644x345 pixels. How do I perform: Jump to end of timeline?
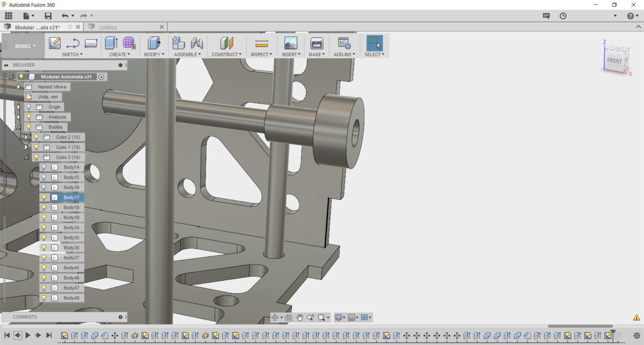(49, 335)
